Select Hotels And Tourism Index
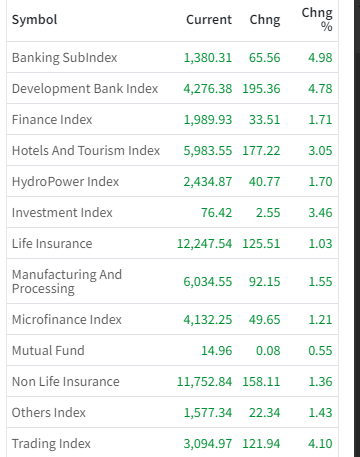 coord(86,151)
